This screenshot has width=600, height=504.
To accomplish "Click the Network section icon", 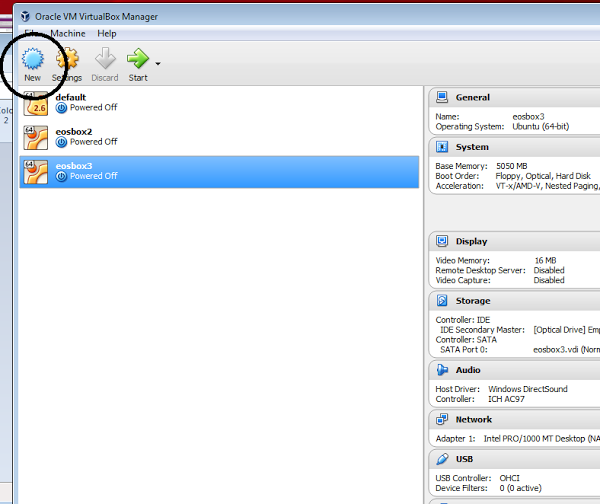I will (x=442, y=419).
